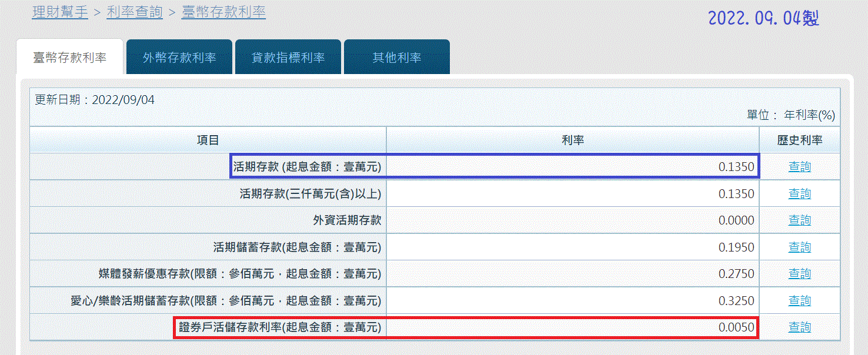Click the 臺幣存款利率 breadcrumb link

(223, 12)
